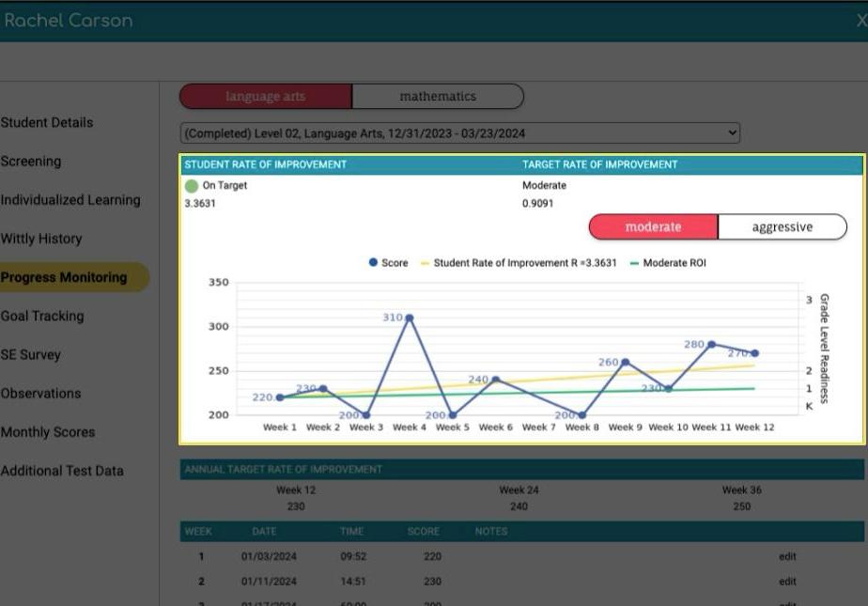Image resolution: width=868 pixels, height=606 pixels.
Task: Select the aggressive target rate option
Action: [783, 226]
